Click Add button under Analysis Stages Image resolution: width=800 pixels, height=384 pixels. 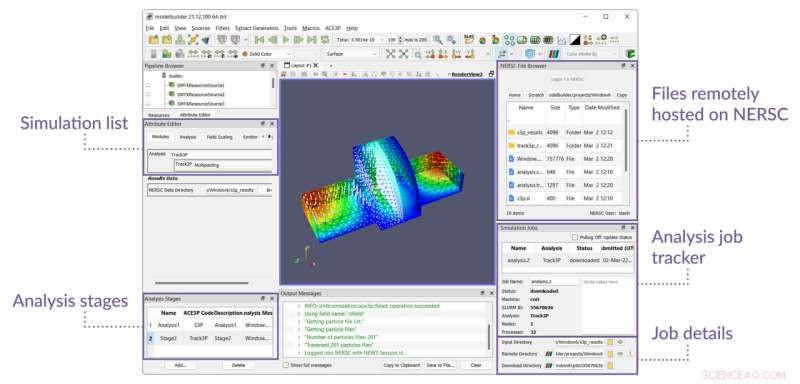tap(181, 365)
